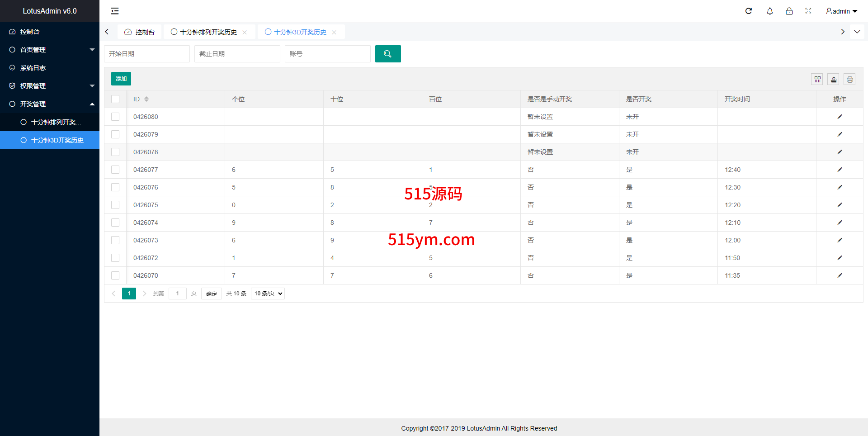Click the export table icon

click(834, 80)
